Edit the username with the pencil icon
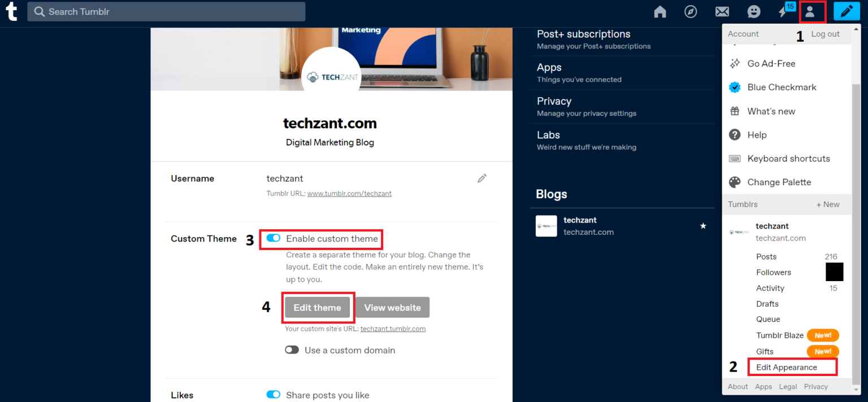 click(481, 178)
